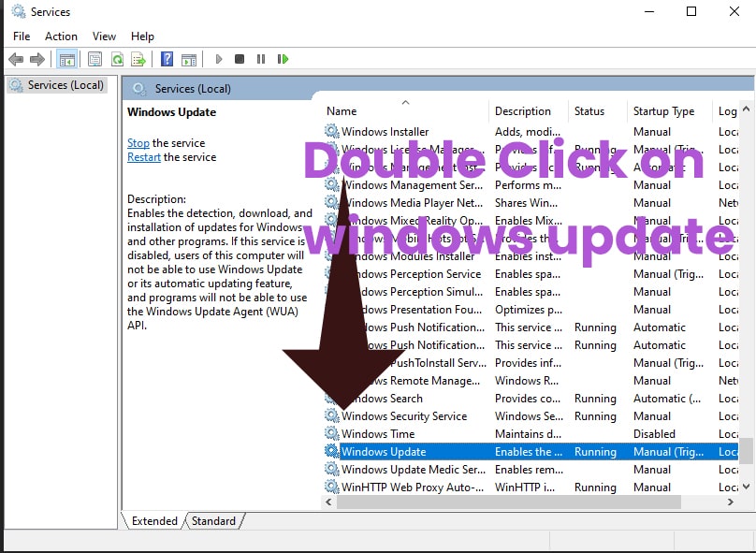Open the Action menu
The width and height of the screenshot is (756, 553).
coord(61,36)
